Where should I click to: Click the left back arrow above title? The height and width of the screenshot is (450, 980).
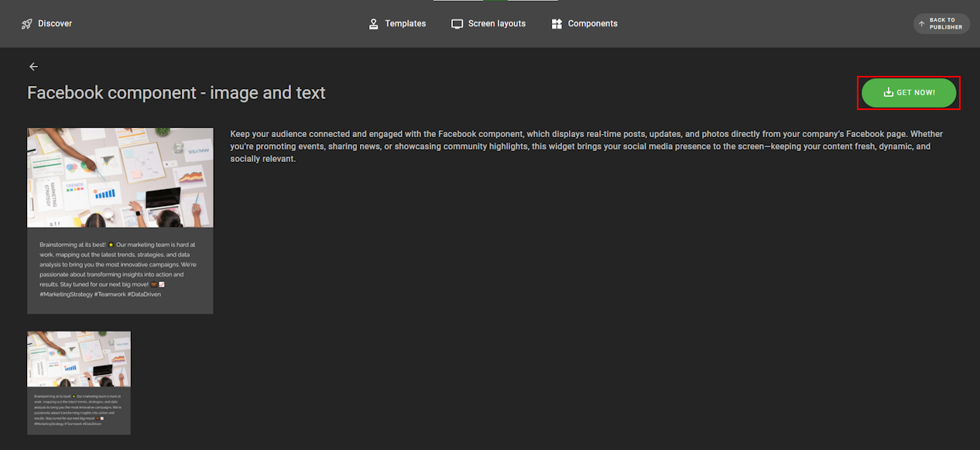pos(33,67)
